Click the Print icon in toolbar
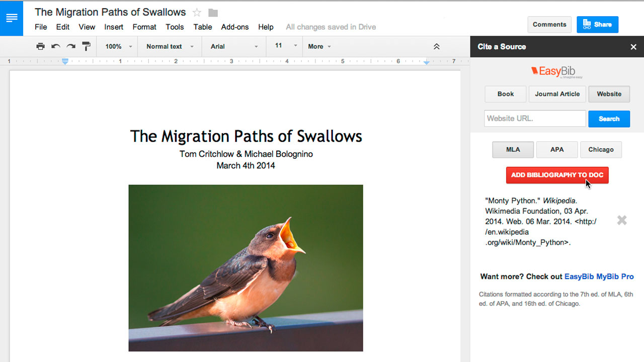644x362 pixels. (40, 46)
